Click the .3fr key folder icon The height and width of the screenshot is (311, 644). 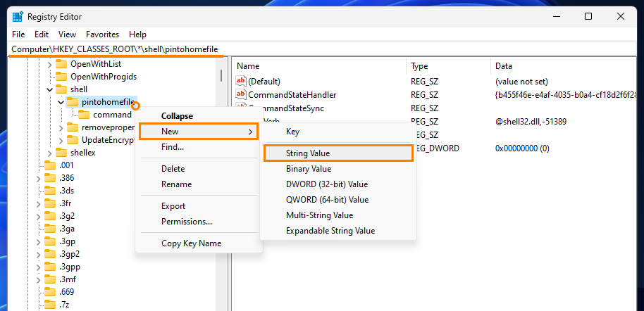click(x=50, y=203)
